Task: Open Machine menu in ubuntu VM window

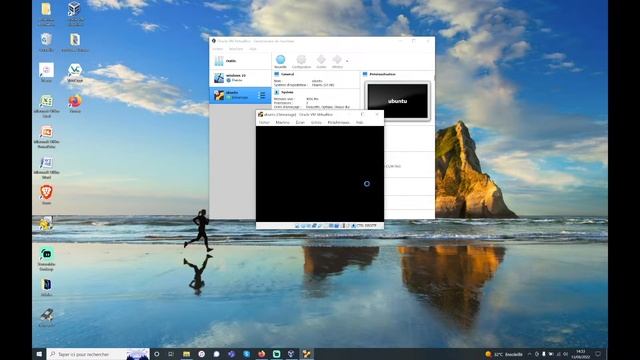Action: point(282,122)
